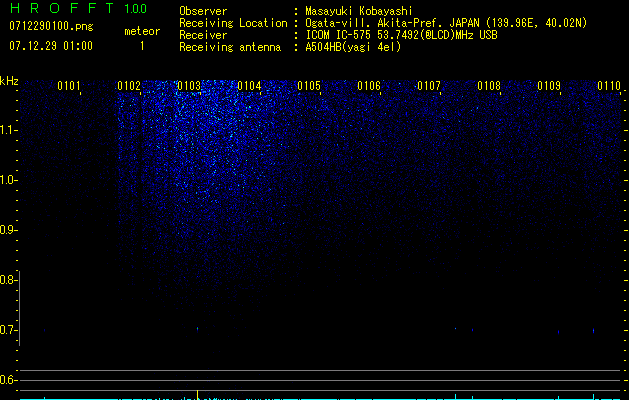Click the 0110 time marker
The image size is (629, 400).
(x=609, y=86)
